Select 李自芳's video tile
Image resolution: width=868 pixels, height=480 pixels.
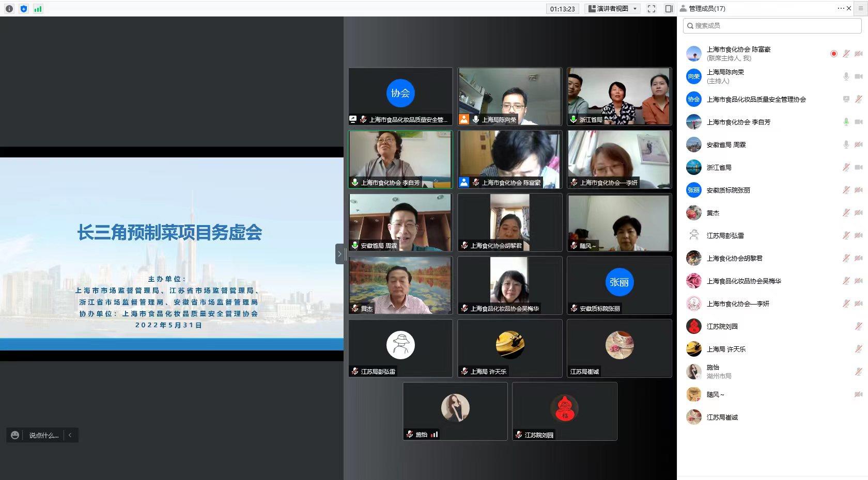(x=400, y=159)
